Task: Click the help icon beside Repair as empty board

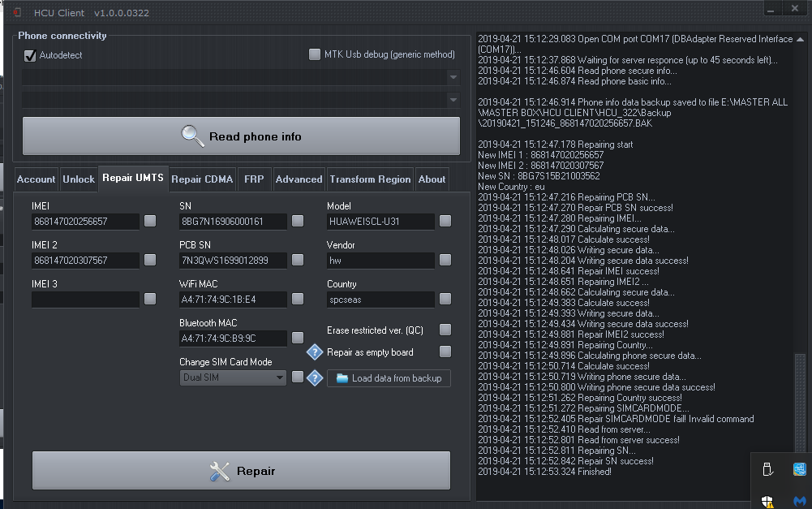Action: click(315, 352)
